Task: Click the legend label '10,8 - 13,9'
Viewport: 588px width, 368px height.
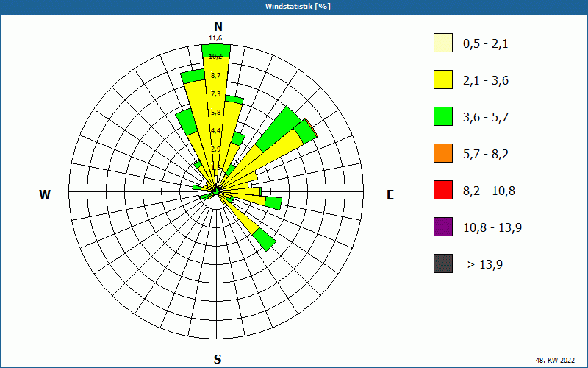Action: (492, 228)
